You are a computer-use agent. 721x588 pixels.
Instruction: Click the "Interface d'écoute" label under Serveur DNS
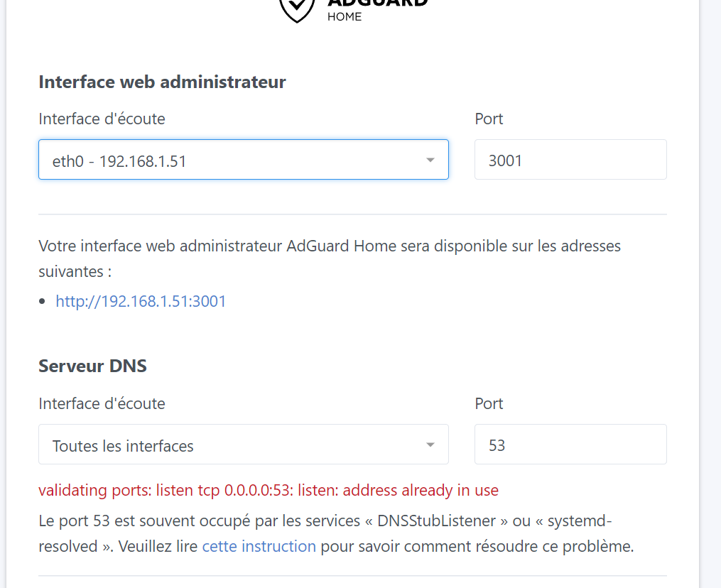pos(102,403)
